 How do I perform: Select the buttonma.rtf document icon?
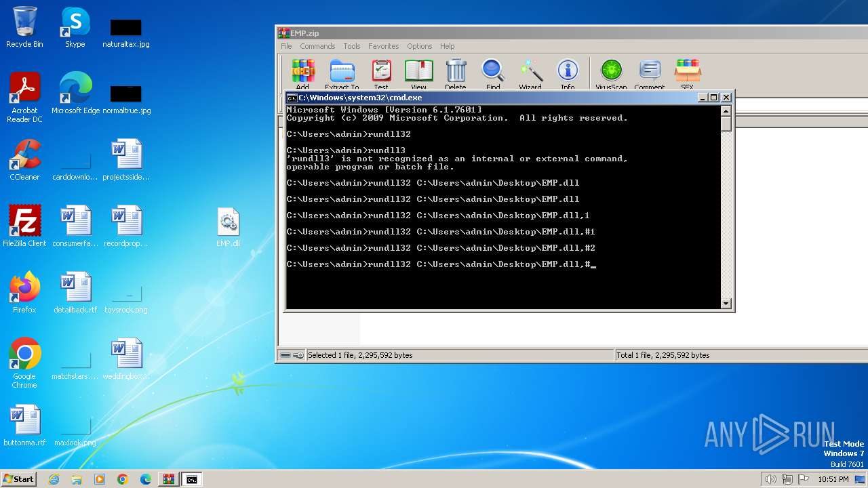click(x=24, y=426)
